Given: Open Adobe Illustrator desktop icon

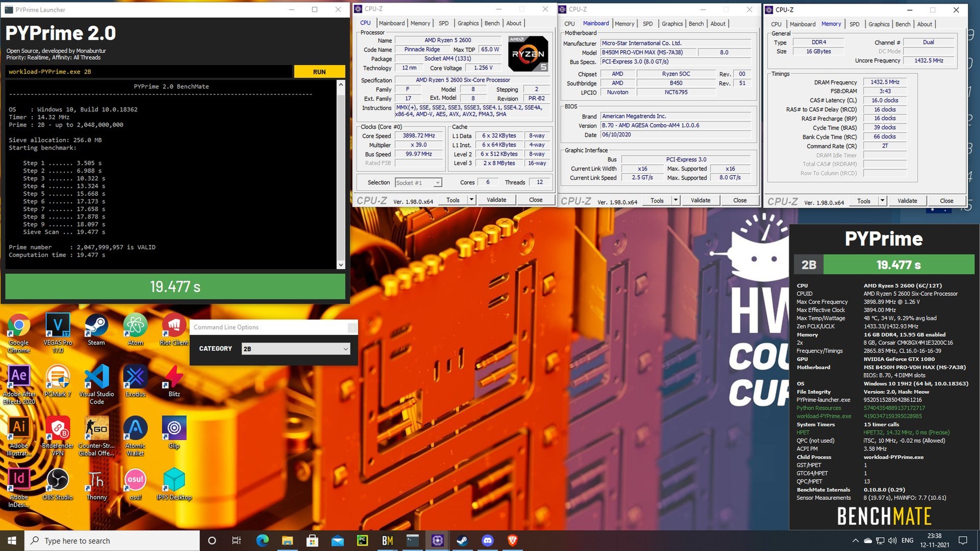Looking at the screenshot, I should (x=19, y=436).
